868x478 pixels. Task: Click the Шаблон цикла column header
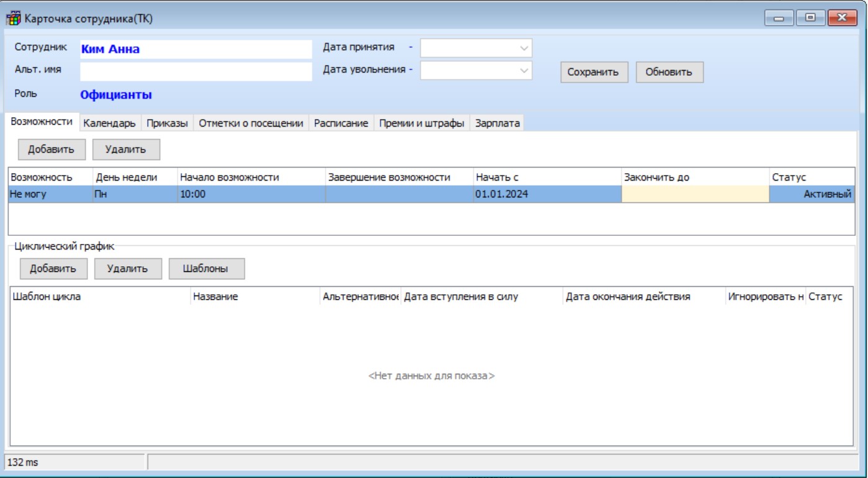click(x=100, y=297)
